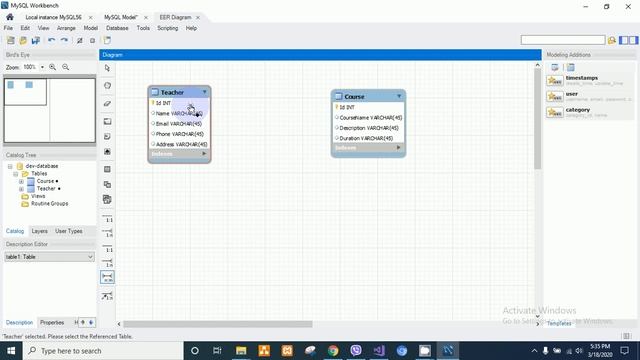Select the new layer tool
This screenshot has width=640, height=360.
pyautogui.click(x=107, y=121)
